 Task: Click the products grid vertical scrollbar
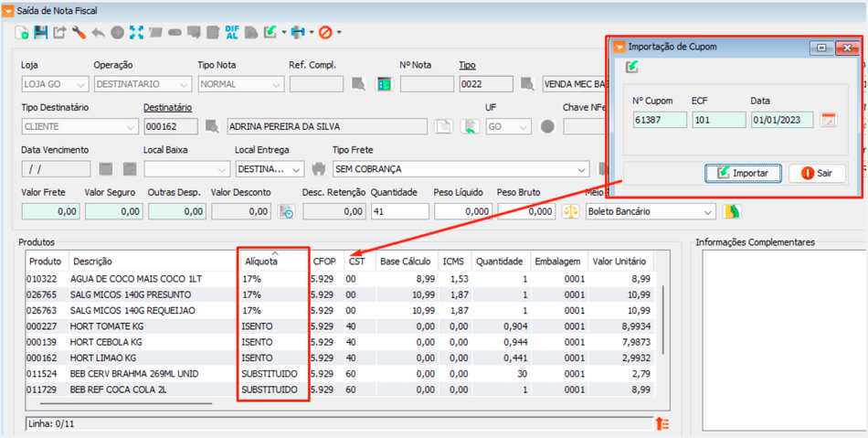click(662, 320)
